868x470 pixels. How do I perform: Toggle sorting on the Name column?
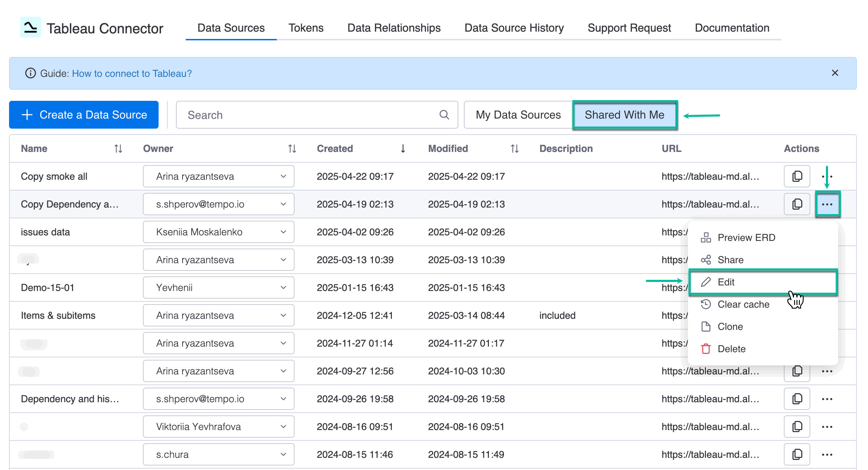click(118, 148)
